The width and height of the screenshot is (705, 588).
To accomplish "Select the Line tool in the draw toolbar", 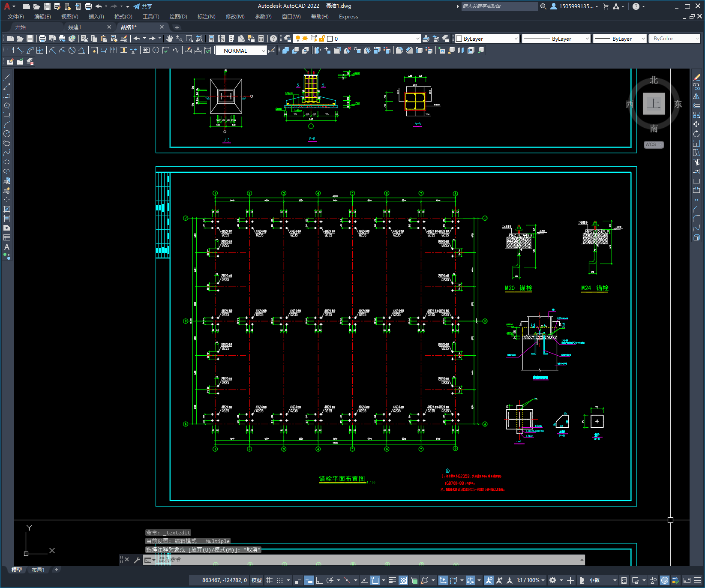I will point(7,77).
